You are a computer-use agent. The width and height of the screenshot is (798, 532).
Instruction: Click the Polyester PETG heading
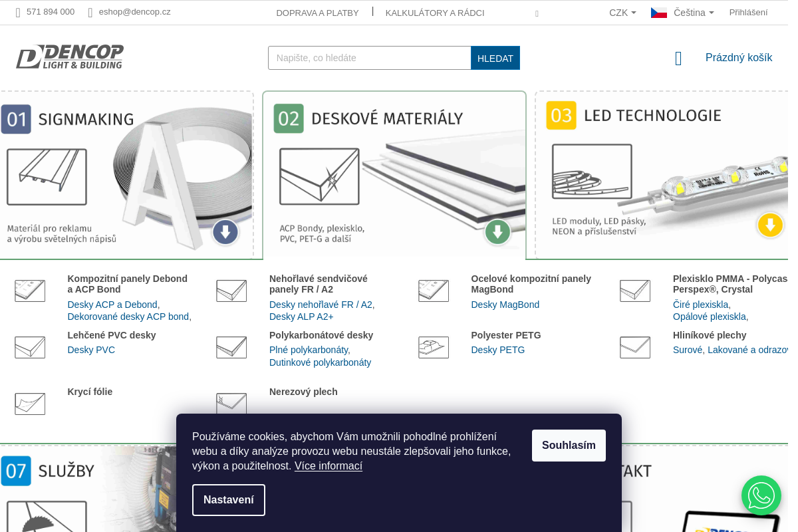pos(506,335)
